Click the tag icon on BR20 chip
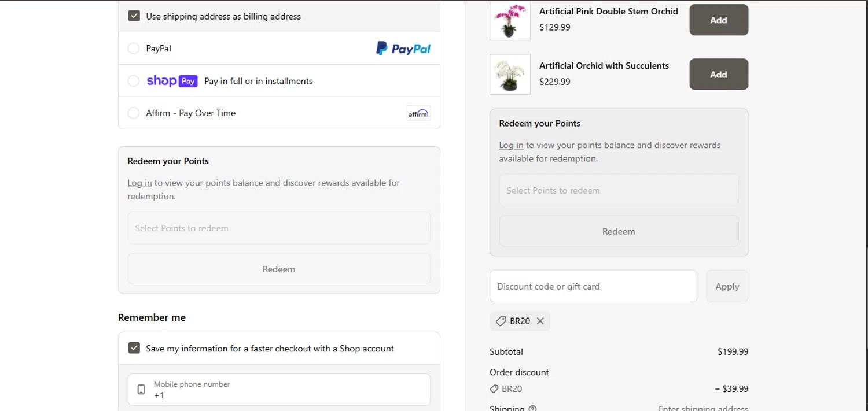This screenshot has width=868, height=411. coord(501,321)
